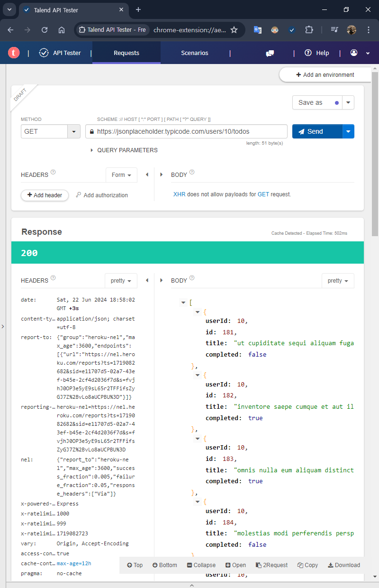Reload the page with refresh icon
This screenshot has width=379, height=588.
45,29
